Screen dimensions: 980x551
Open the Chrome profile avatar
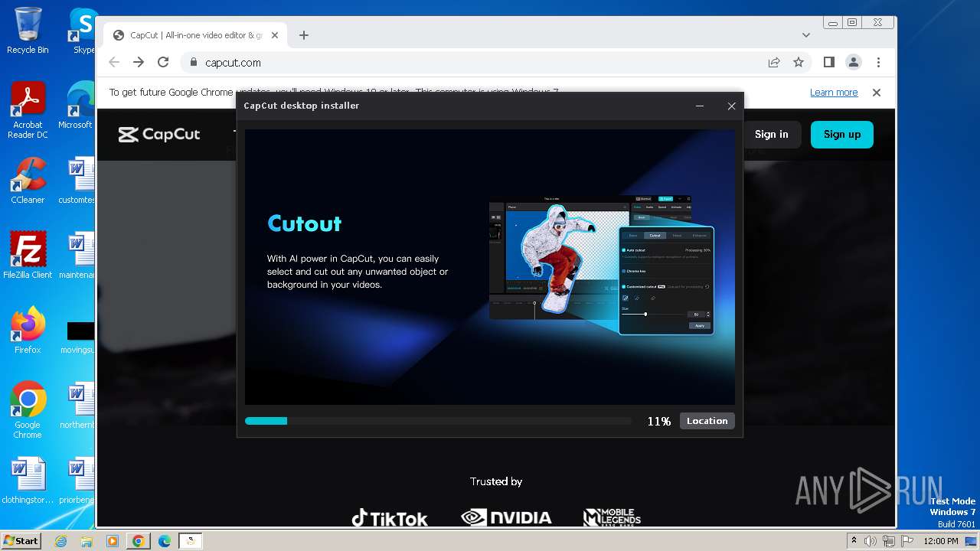tap(853, 63)
